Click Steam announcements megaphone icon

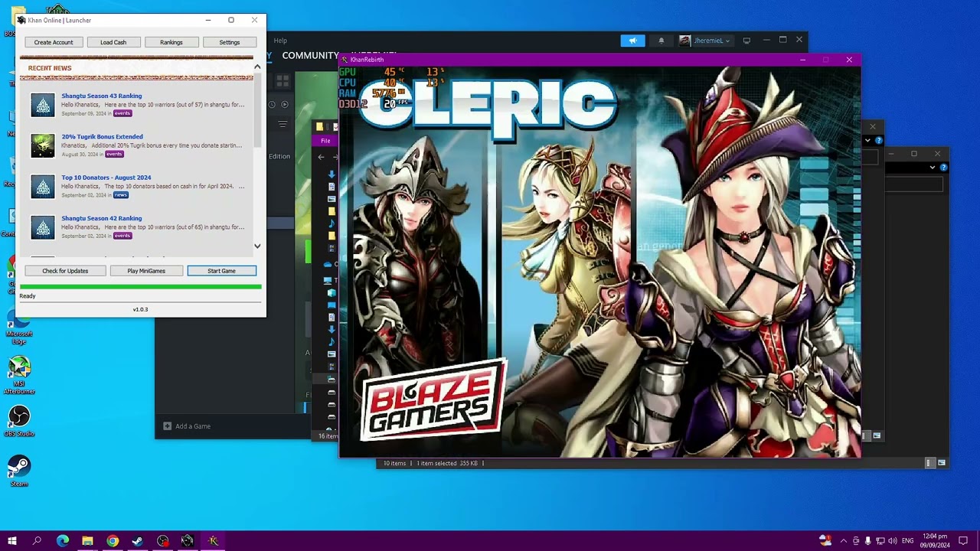(x=632, y=41)
